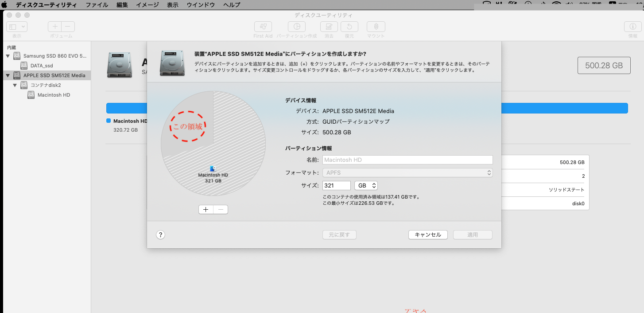Click the 500.28 GB capacity box
Screen dimensions: 644x313
(x=604, y=66)
